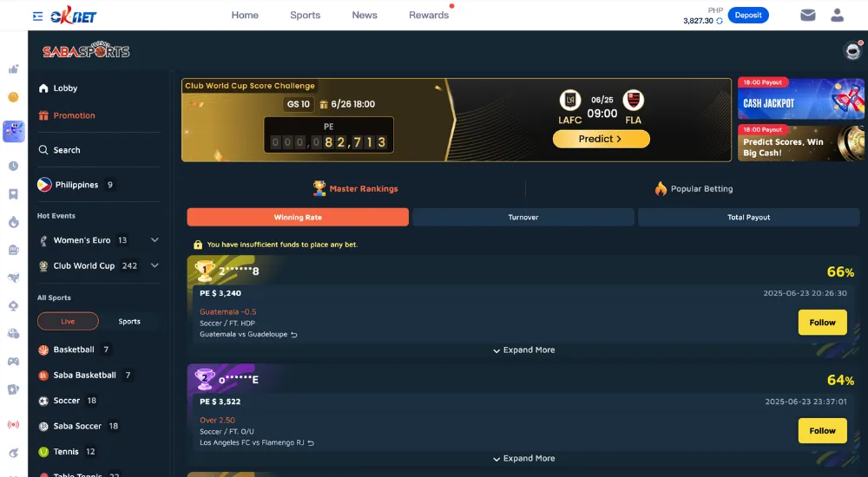Click the Predict button for LAFC vs FLA
Screen dimensions: 868x477
pos(602,139)
